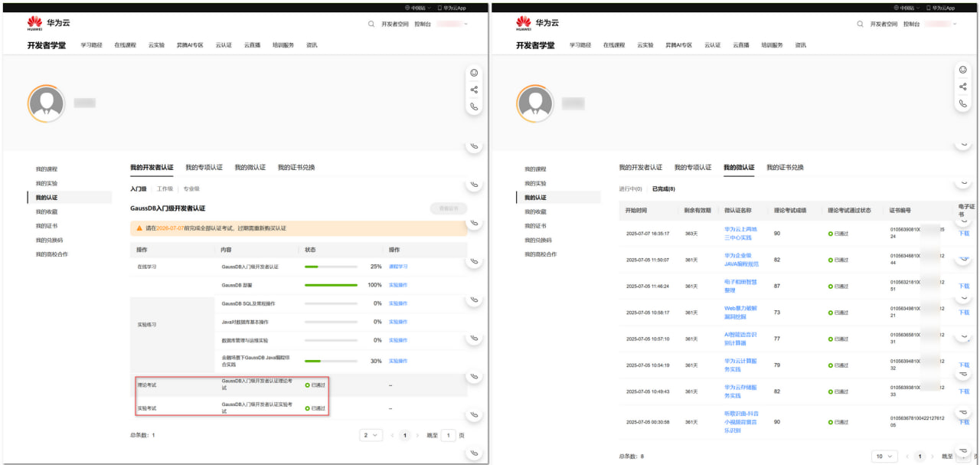Go to next page arrow in left window pagination
Viewport: 980px width, 465px height.
(417, 435)
